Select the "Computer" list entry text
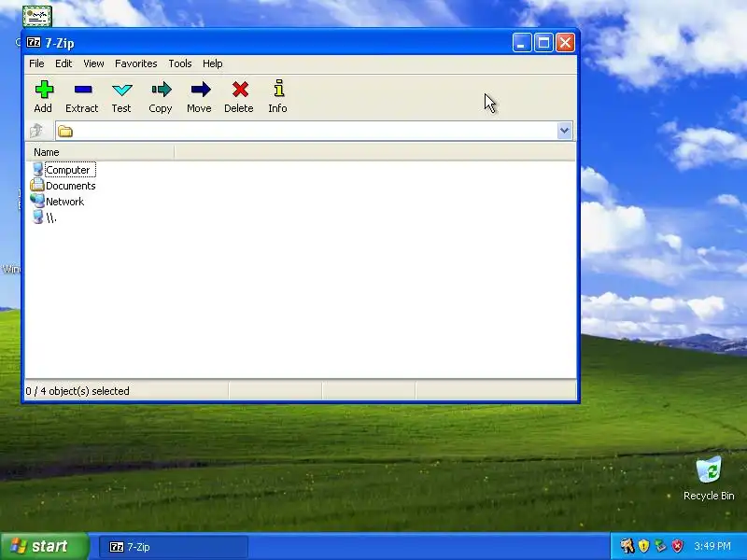Viewport: 747px width, 560px height. (x=67, y=170)
